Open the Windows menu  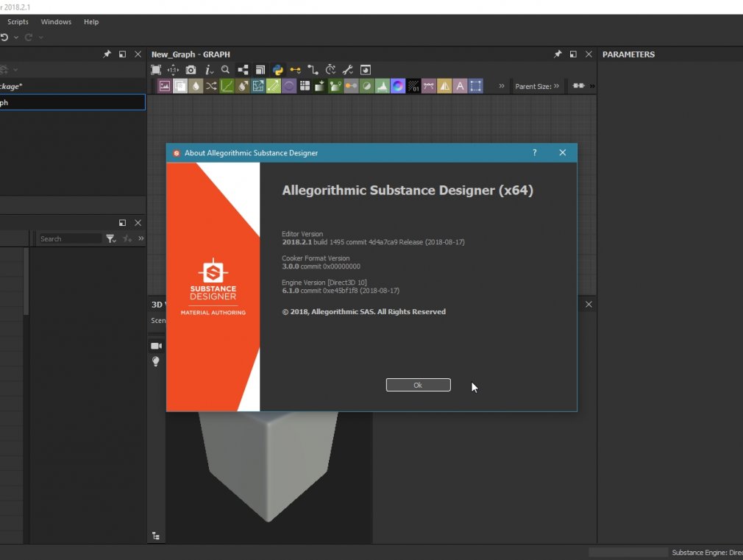point(56,22)
